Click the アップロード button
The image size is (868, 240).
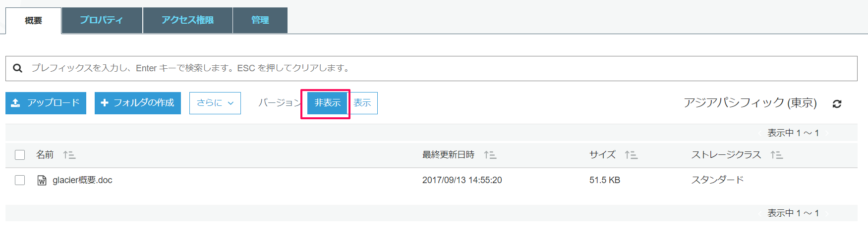(x=46, y=103)
